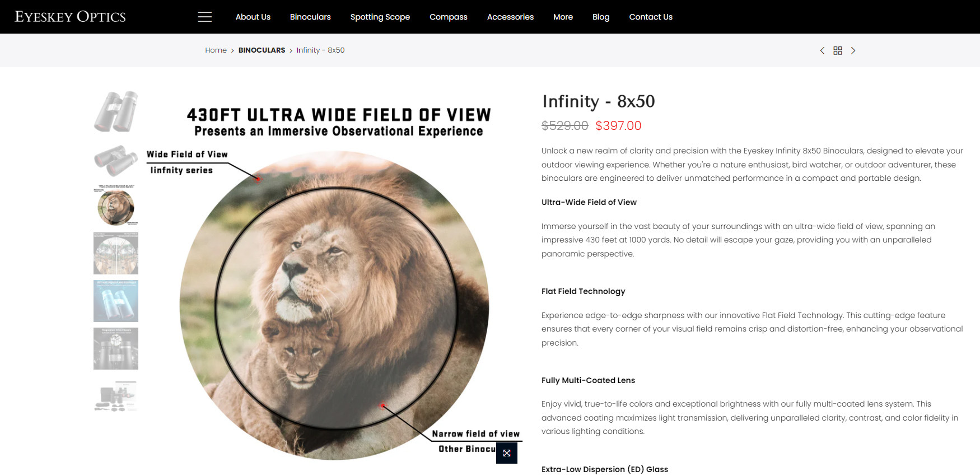Viewport: 980px width, 476px height.
Task: Open the Accessories menu item
Action: [x=510, y=17]
